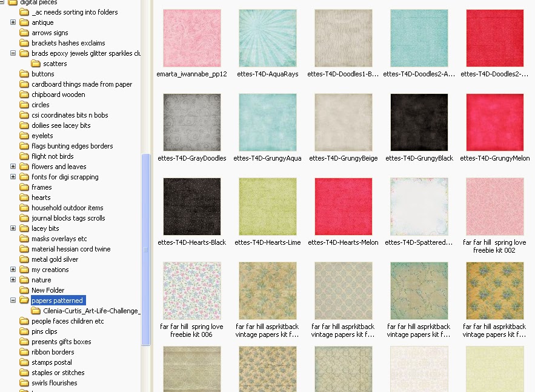Select the ettes-T4D-GrungyAqua thumbnail
Viewport: 535px width, 392px height.
click(x=268, y=122)
